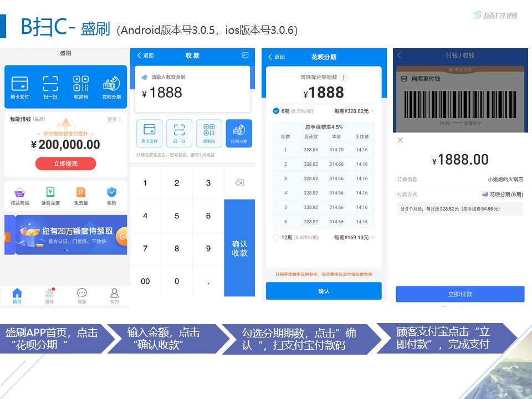Viewport: 532px width, 399px height.
Task: Tap keypad digit 9
Action: click(x=208, y=249)
